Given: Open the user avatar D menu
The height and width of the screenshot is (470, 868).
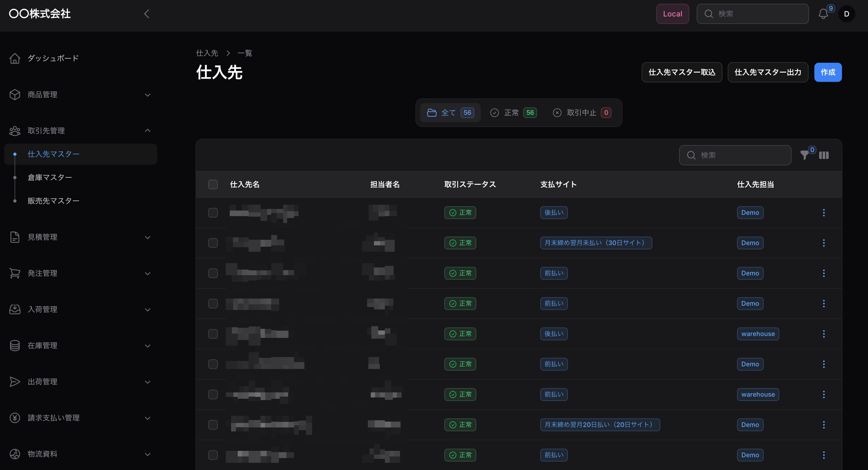Looking at the screenshot, I should tap(846, 14).
